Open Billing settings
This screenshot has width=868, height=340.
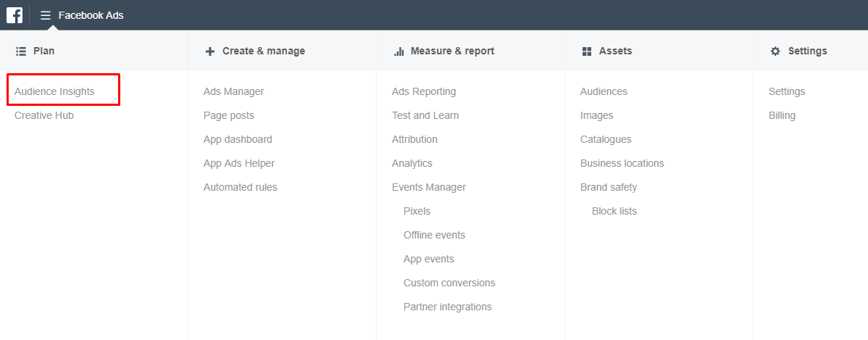click(782, 116)
